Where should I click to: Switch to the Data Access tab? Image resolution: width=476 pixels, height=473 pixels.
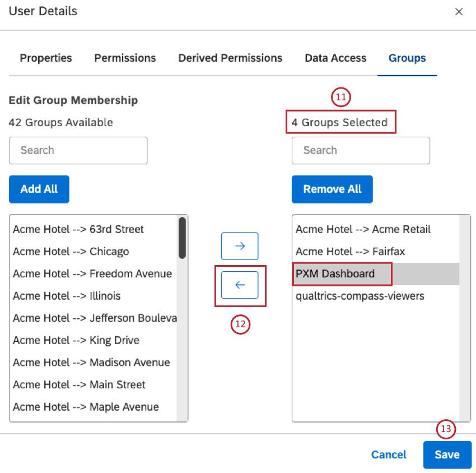tap(335, 58)
